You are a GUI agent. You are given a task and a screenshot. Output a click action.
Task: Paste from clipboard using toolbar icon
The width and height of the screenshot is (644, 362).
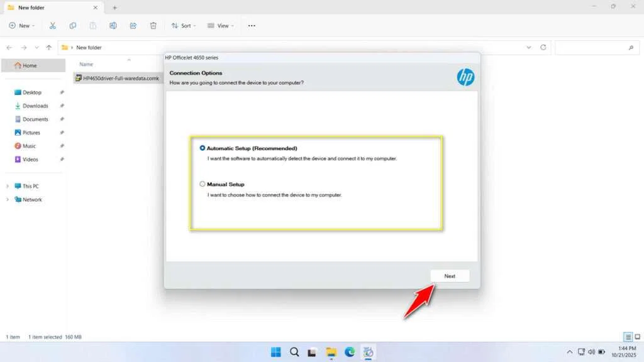click(x=93, y=25)
